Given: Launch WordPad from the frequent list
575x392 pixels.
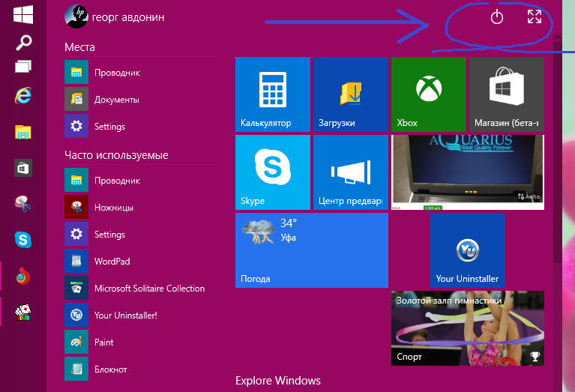Looking at the screenshot, I should pos(141,261).
